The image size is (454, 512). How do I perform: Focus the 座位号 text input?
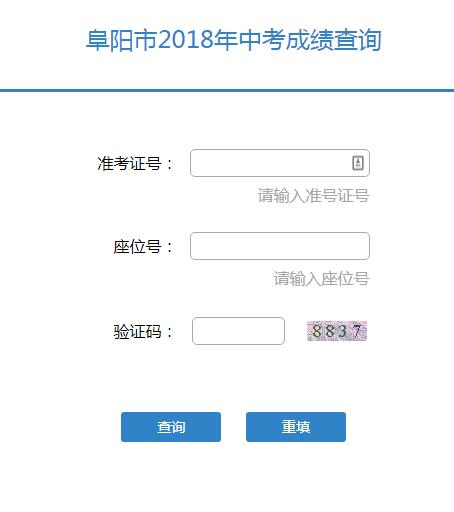[280, 246]
